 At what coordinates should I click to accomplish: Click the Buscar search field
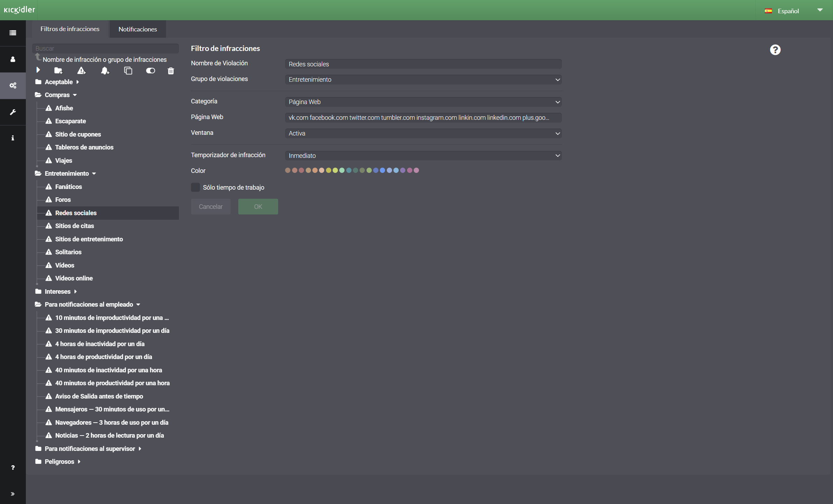(105, 49)
